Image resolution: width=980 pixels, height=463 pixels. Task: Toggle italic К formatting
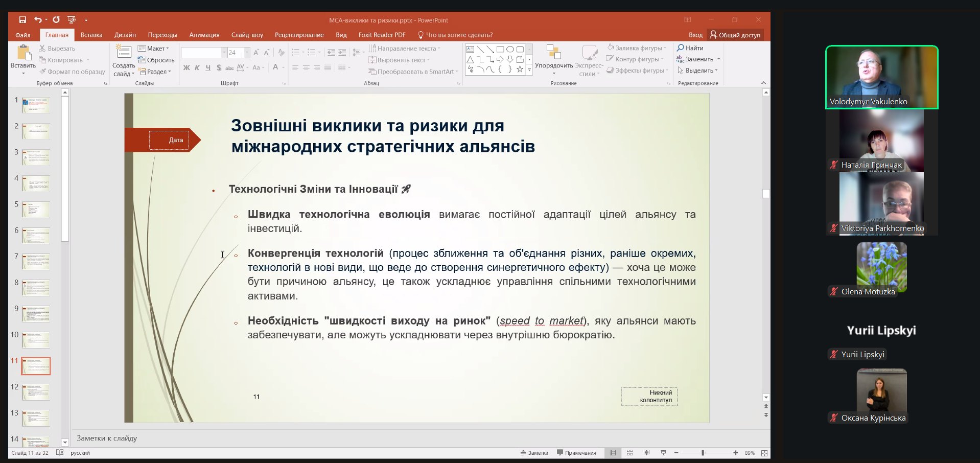(x=197, y=67)
